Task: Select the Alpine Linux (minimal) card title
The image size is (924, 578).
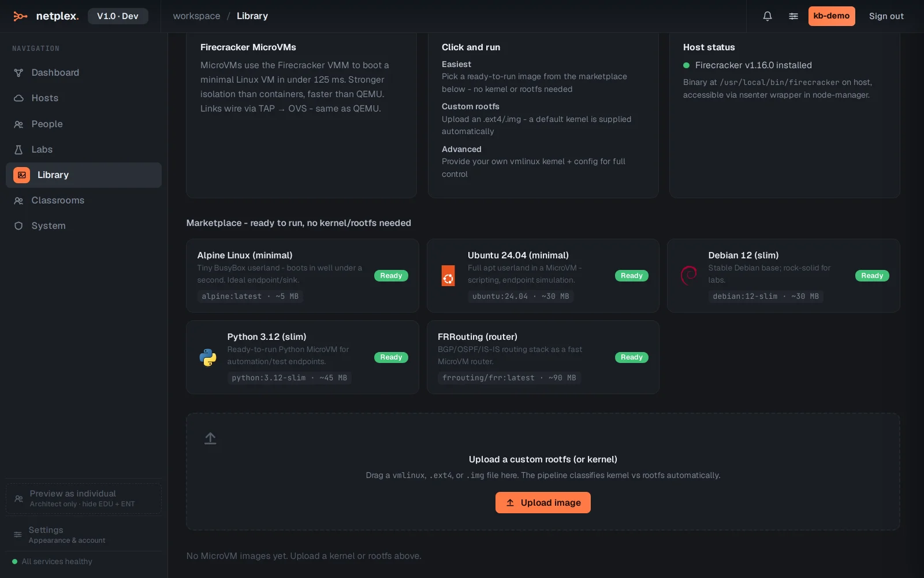Action: (245, 255)
